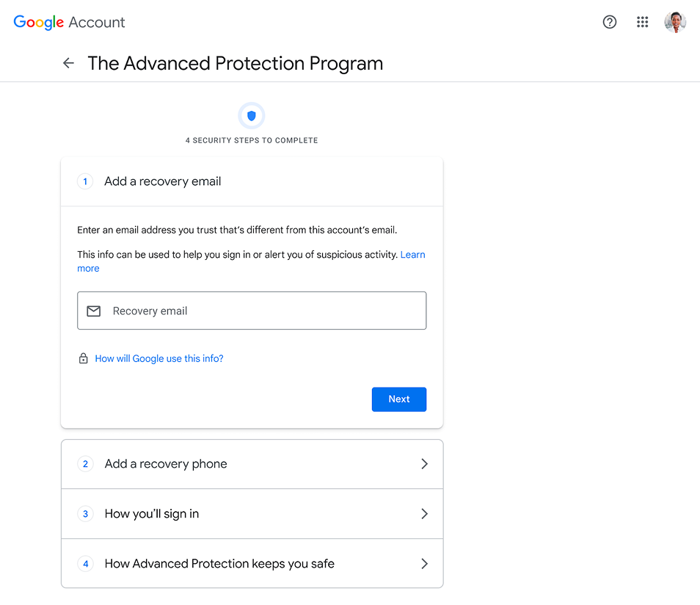700x605 pixels.
Task: Open the Learn more link
Action: click(x=412, y=255)
